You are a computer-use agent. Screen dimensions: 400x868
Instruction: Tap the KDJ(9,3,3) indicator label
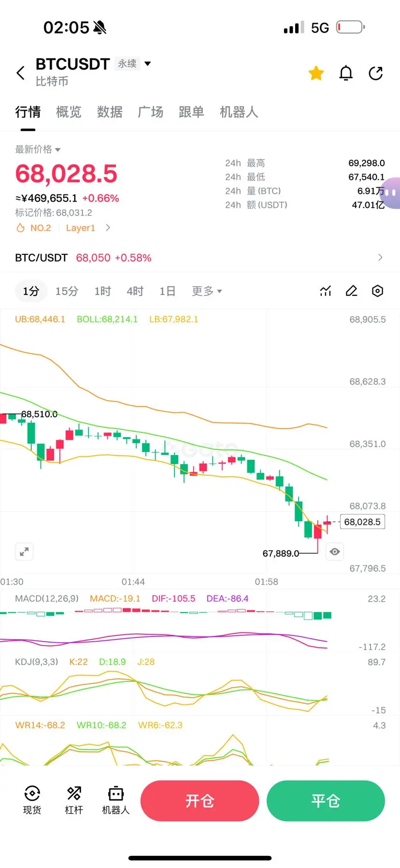click(x=37, y=662)
